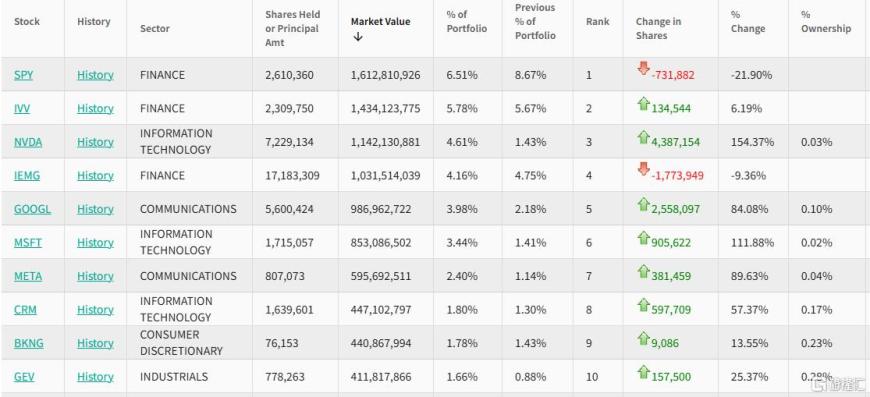This screenshot has height=397, width=870.
Task: View History for IVV
Action: tap(95, 108)
